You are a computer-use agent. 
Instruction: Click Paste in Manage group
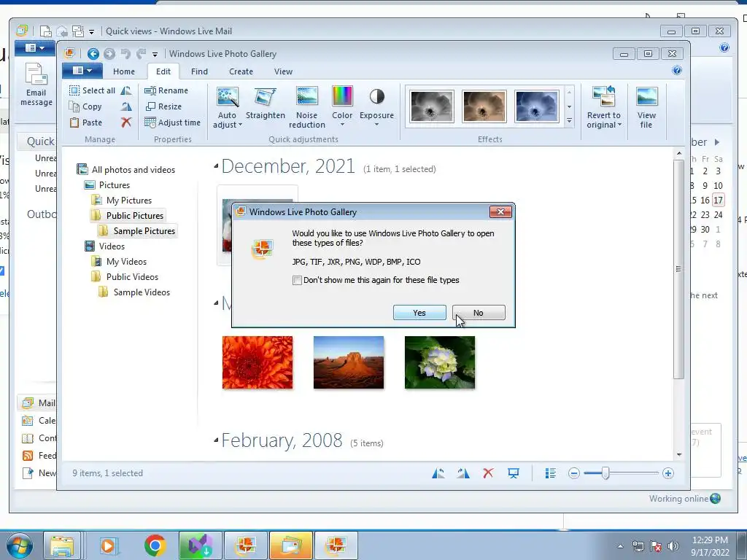[86, 122]
